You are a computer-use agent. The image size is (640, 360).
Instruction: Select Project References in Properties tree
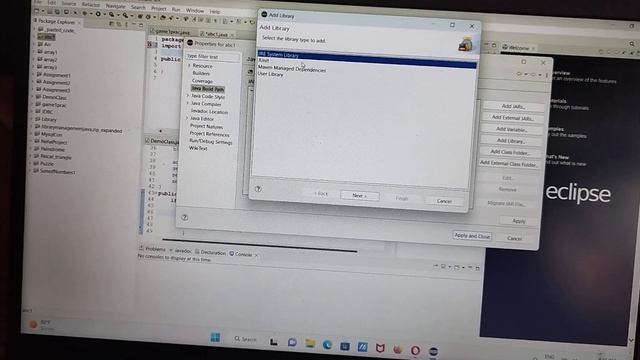pos(209,134)
